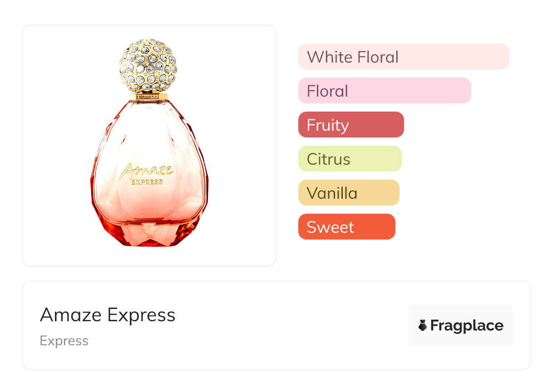The height and width of the screenshot is (392, 553).
Task: Click the Fragplace perfume bottle logo icon
Action: click(x=423, y=325)
